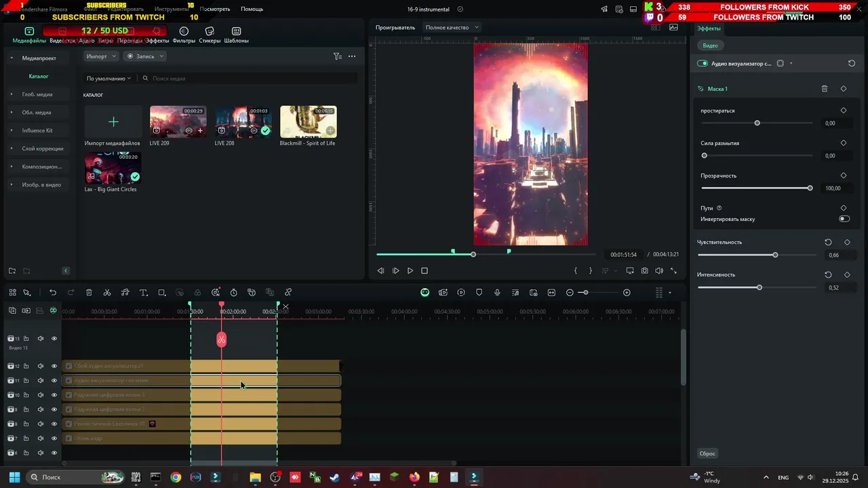Click the pointer select tool in timeline toolbar
Screen dimensions: 868x488
(x=27, y=293)
